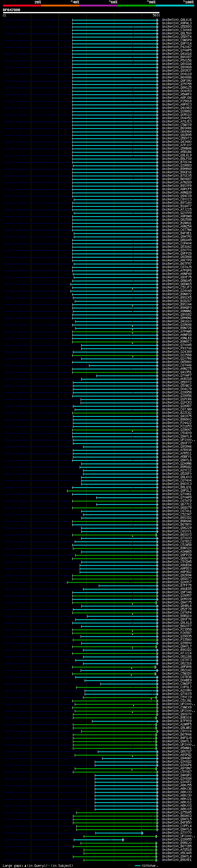197x868 pixels.
Task: Open the UniRef100_C5XRX9 hit
Action: tap(177, 433)
